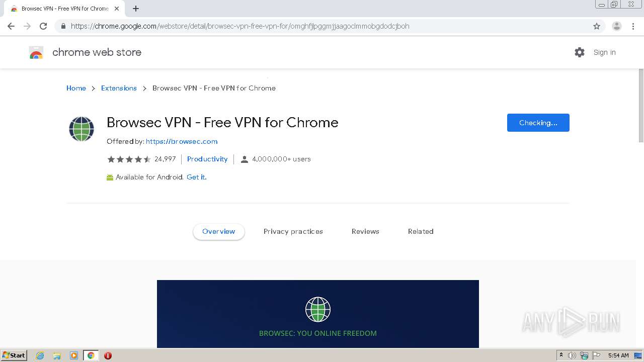Click Sign in link
This screenshot has width=644, height=362.
pos(604,52)
